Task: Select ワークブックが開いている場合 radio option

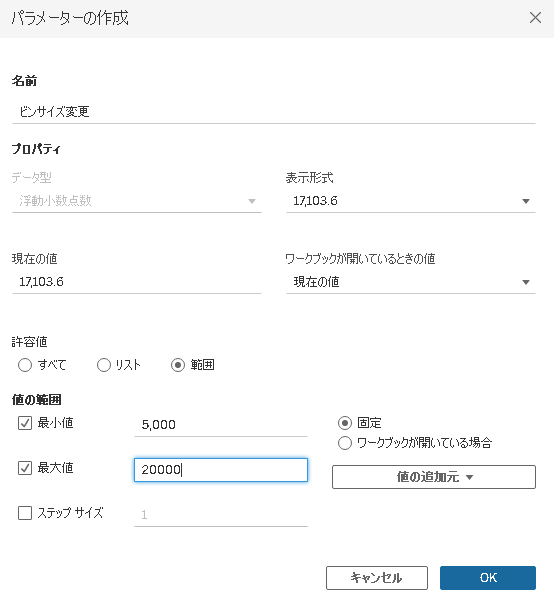Action: click(x=345, y=443)
